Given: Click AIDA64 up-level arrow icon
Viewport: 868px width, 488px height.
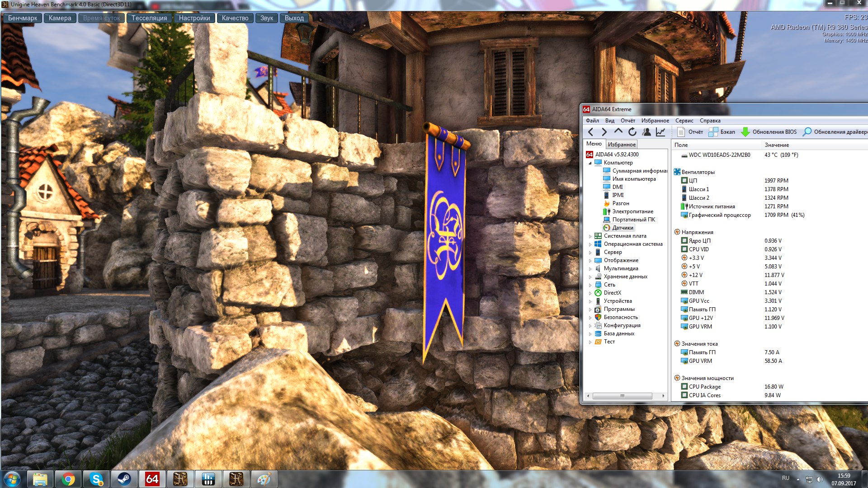Looking at the screenshot, I should [618, 131].
